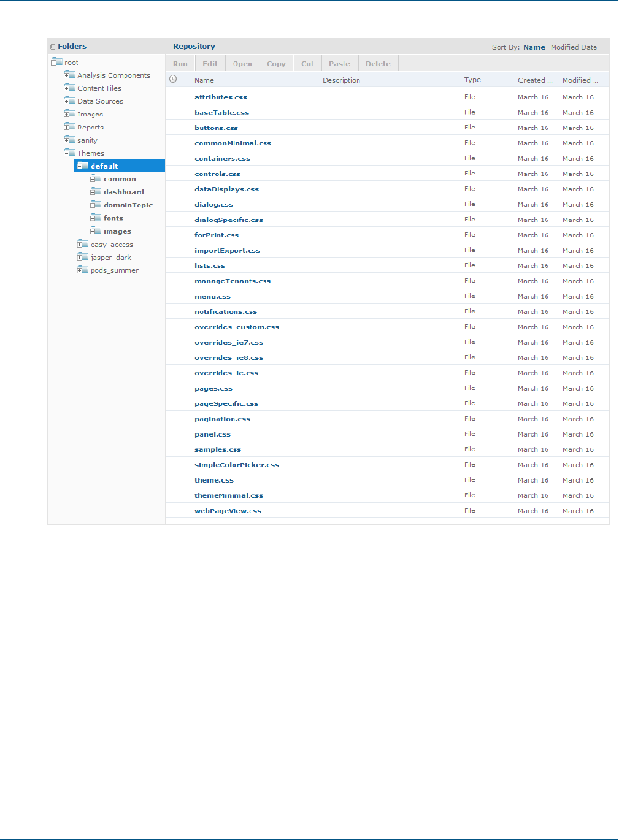Open webPageView.css file
The width and height of the screenshot is (619, 840).
228,511
